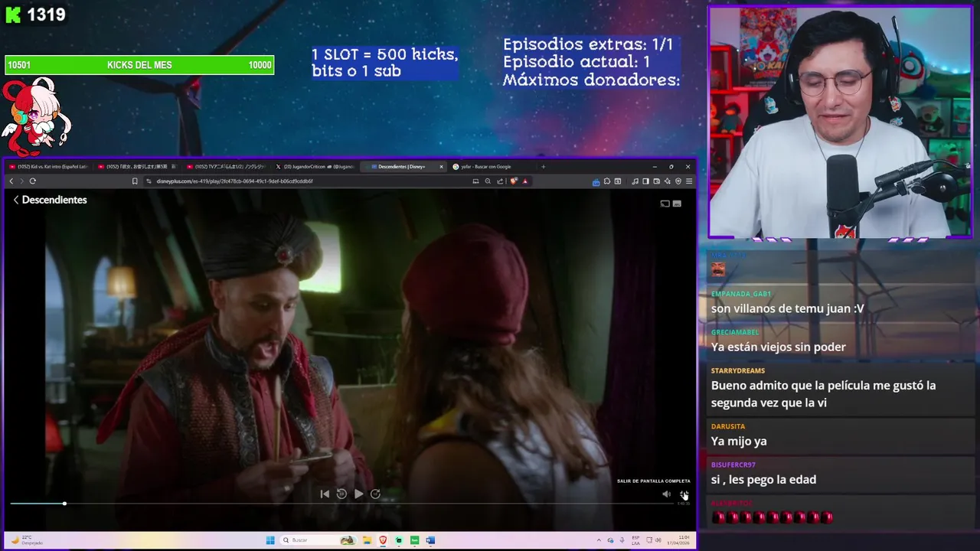Open File Explorer from taskbar
This screenshot has height=551, width=980.
367,540
